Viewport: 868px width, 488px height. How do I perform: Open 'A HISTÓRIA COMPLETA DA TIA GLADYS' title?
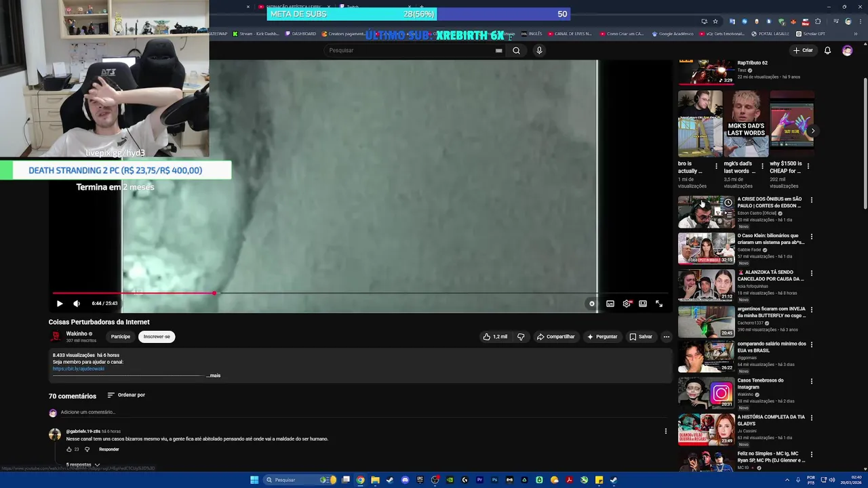771,420
